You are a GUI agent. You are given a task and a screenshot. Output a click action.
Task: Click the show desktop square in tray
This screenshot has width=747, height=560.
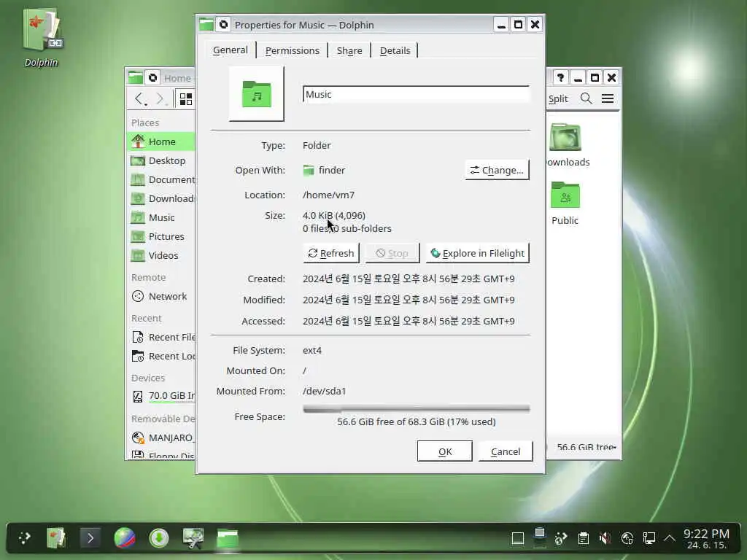click(x=518, y=539)
